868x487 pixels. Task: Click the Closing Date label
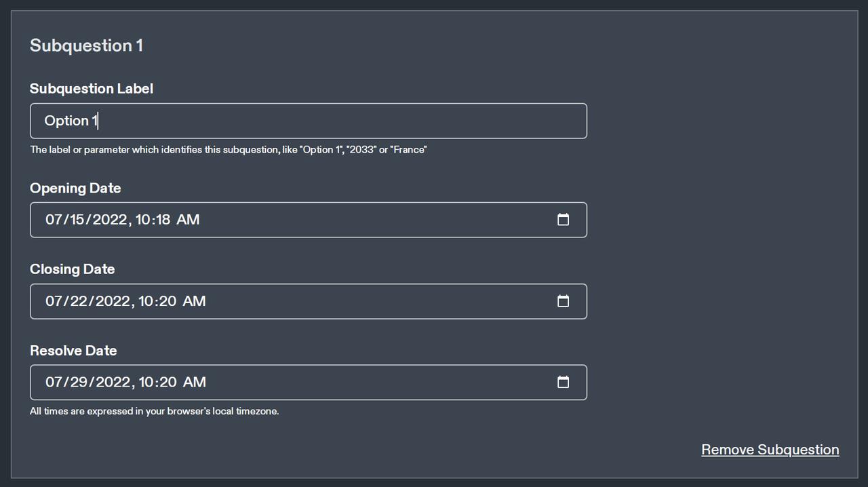[72, 269]
